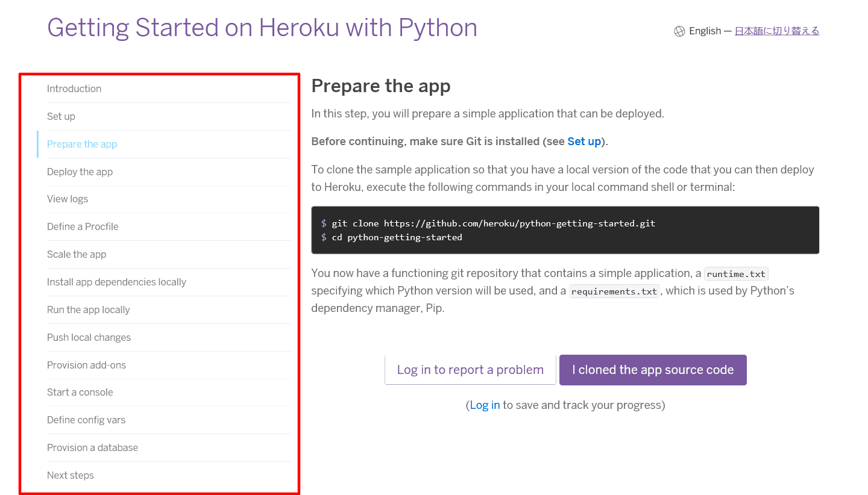The width and height of the screenshot is (868, 495).
Task: Go to Install app dependencies locally
Action: coord(116,282)
